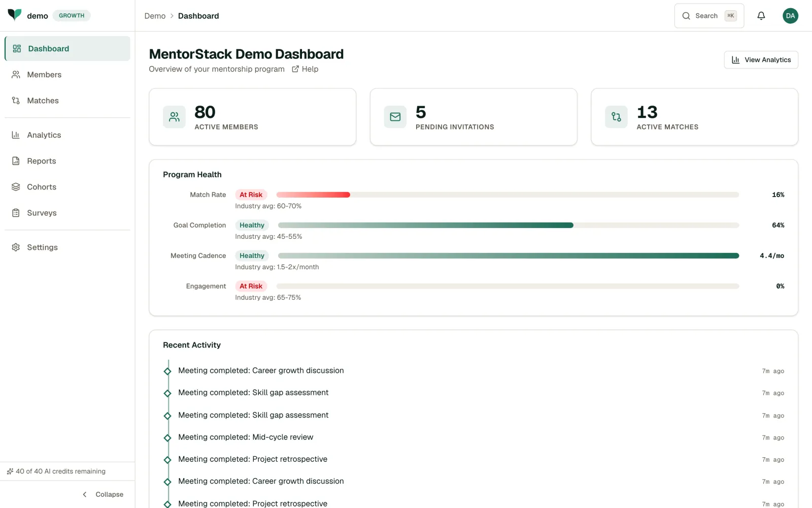Click the '64%' goal completion value
This screenshot has height=508, width=812.
pyautogui.click(x=778, y=225)
